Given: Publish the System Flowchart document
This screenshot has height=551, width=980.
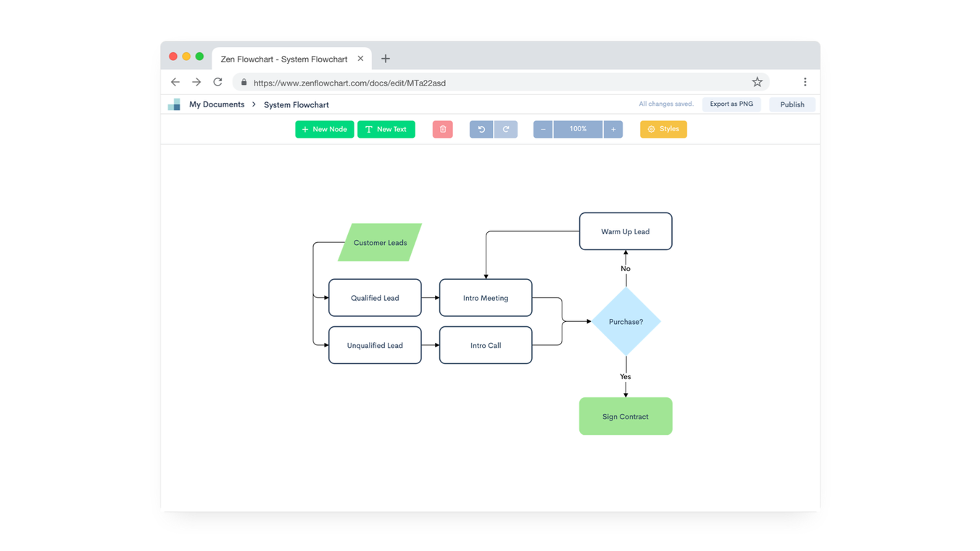Looking at the screenshot, I should (x=792, y=104).
